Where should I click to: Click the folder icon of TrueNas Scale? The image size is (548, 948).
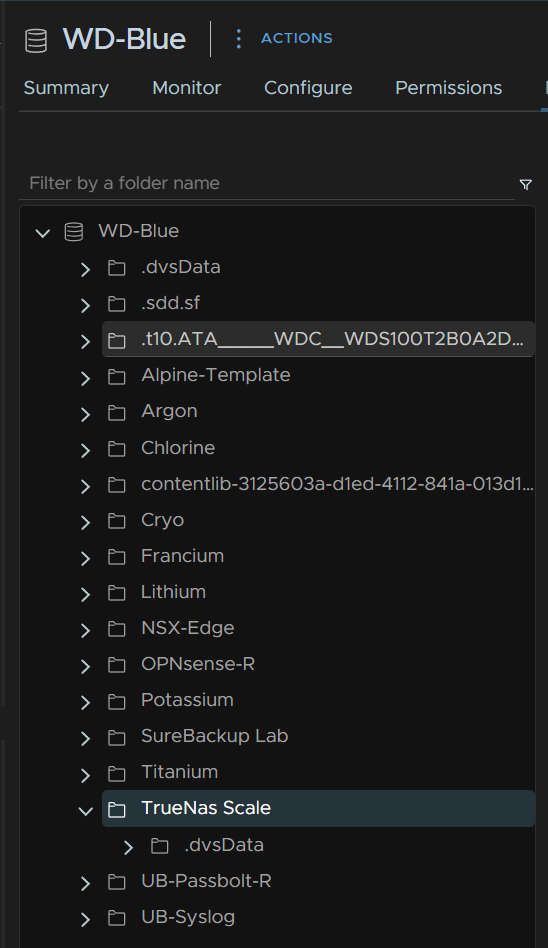(x=117, y=809)
